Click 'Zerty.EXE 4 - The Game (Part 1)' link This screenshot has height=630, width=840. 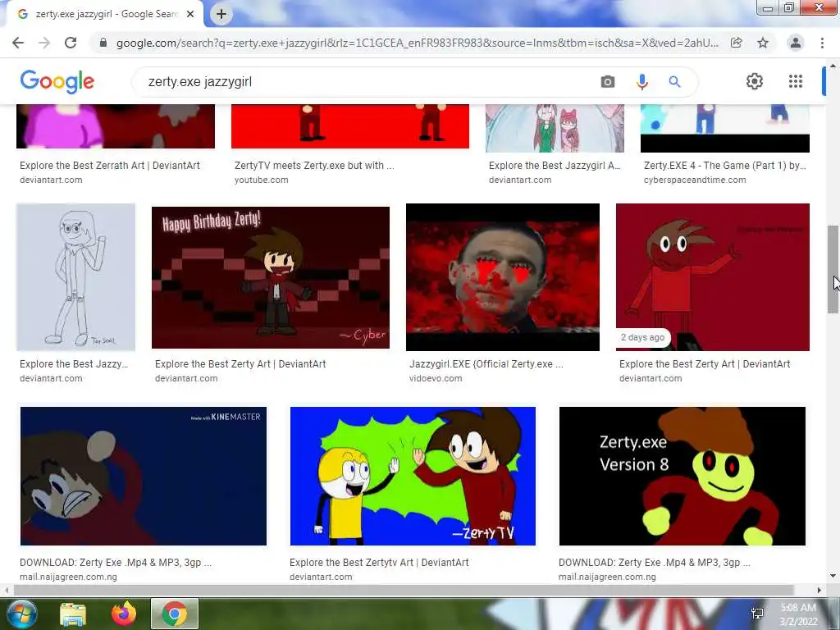tap(725, 166)
